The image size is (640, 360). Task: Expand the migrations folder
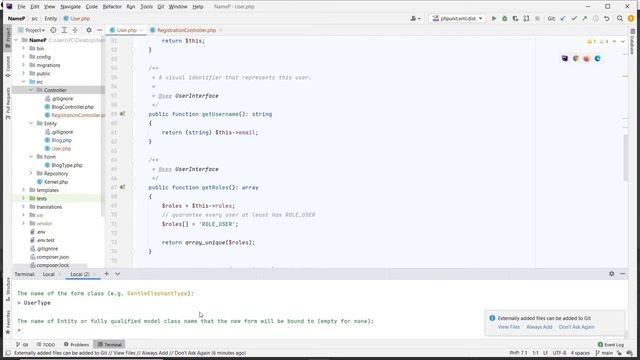[23, 65]
